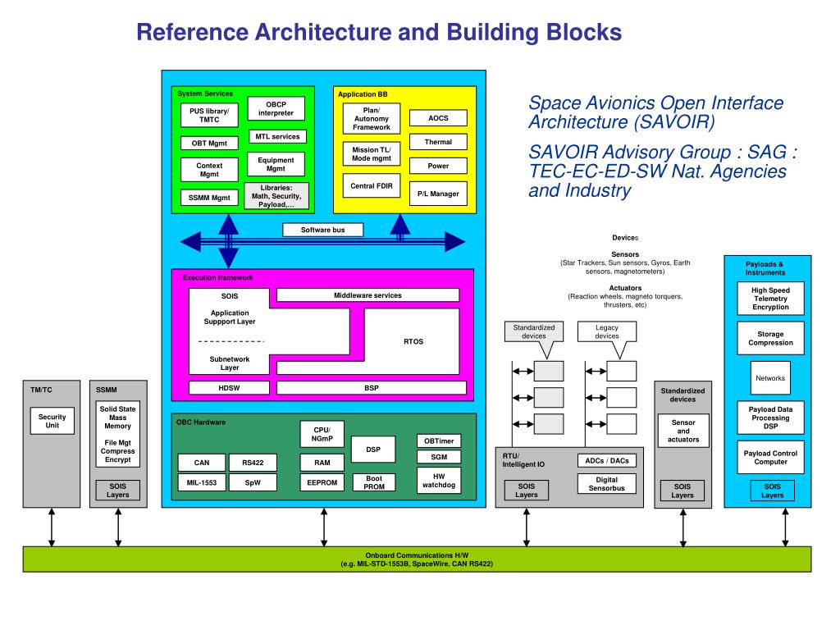840x630 pixels.
Task: Click the Power block
Action: [x=438, y=166]
